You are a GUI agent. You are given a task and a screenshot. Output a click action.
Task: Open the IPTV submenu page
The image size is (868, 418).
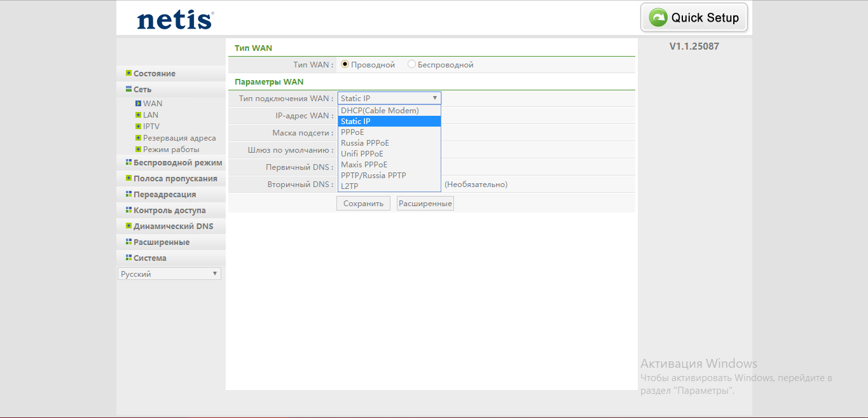coord(151,126)
